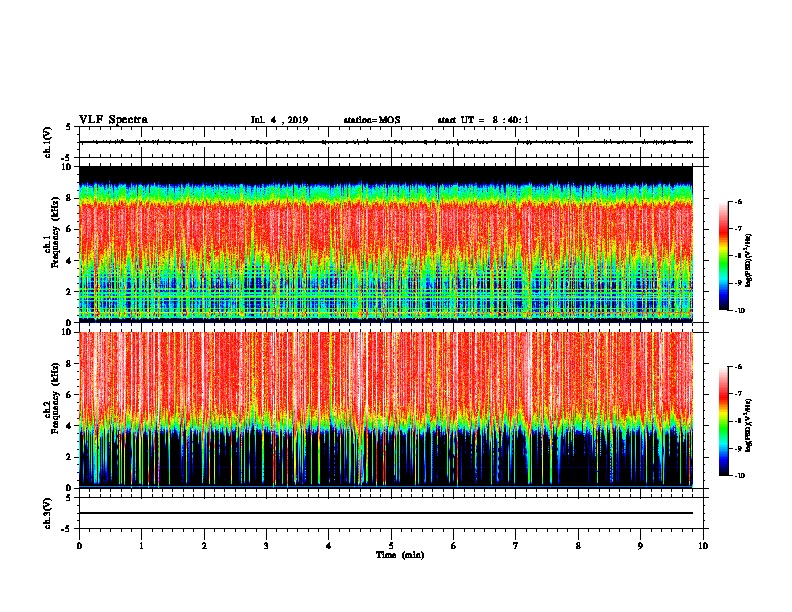Screen dimensions: 792x612
Task: Click the flat ch.3 voltage trace line
Action: (x=386, y=513)
